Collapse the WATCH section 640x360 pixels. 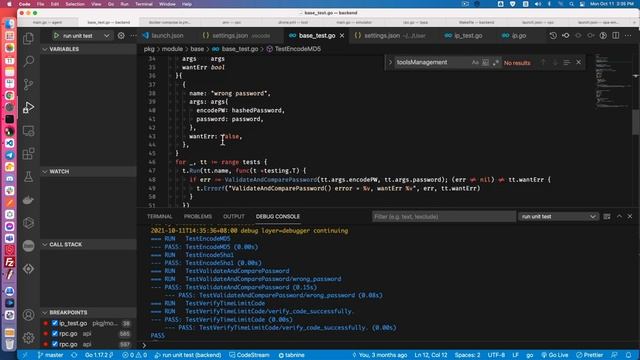pos(88,171)
